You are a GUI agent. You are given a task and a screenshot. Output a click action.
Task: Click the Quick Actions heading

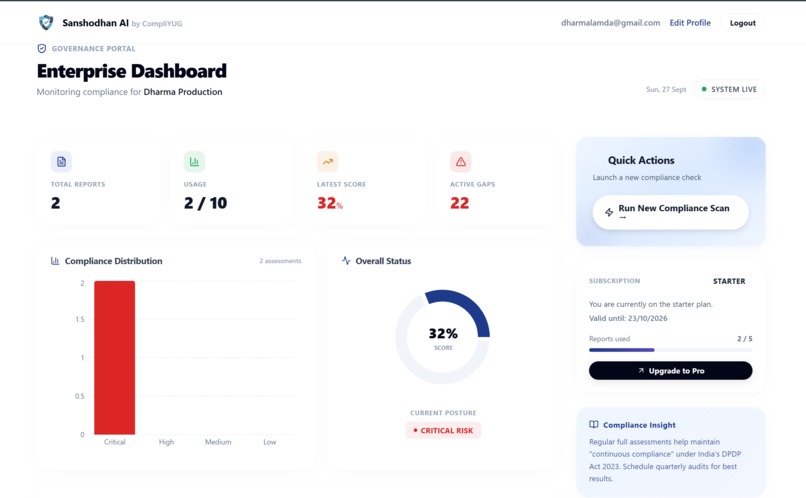[641, 160]
